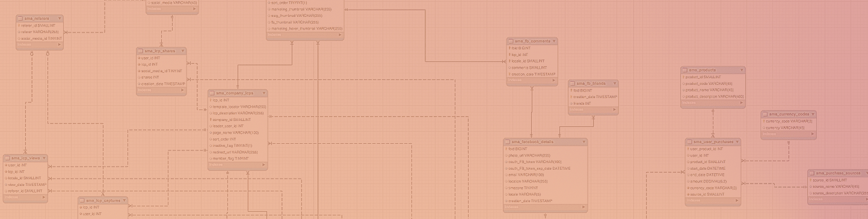Select email VARCHAR(100) column
868x219 pixels.
[x=546, y=174]
